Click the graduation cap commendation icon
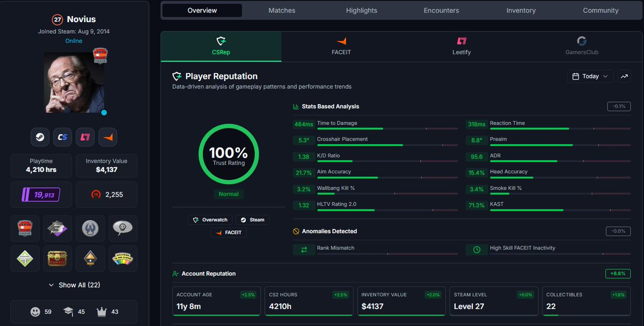 tap(68, 311)
